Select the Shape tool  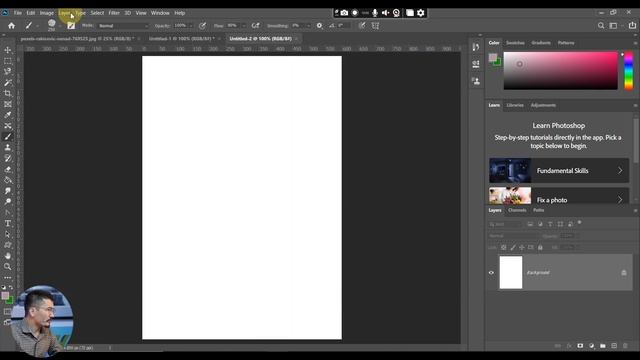[x=8, y=245]
